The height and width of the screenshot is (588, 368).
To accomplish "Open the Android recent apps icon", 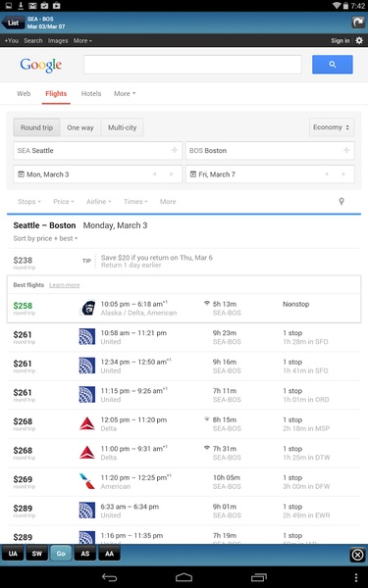I will [259, 577].
